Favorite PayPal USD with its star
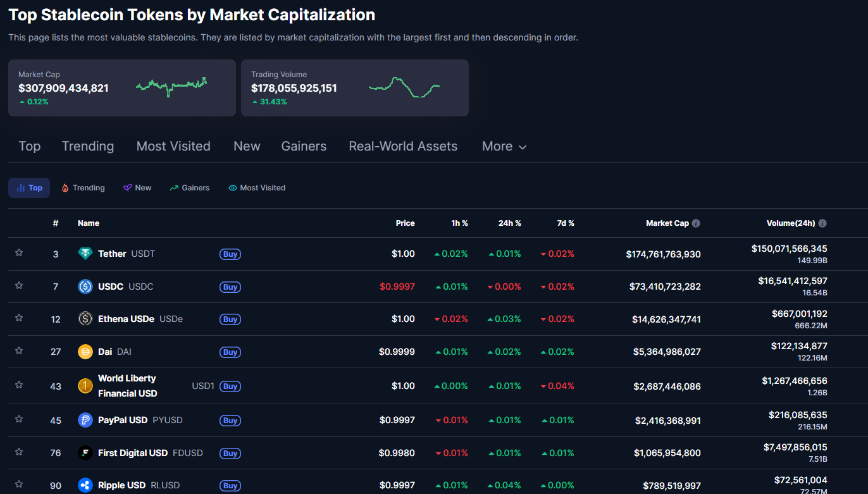 [x=19, y=419]
